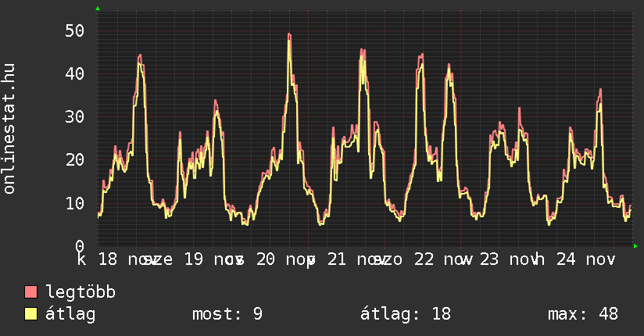The image size is (644, 336).
Task: Select the legtöbb legend label
Action: 80,292
